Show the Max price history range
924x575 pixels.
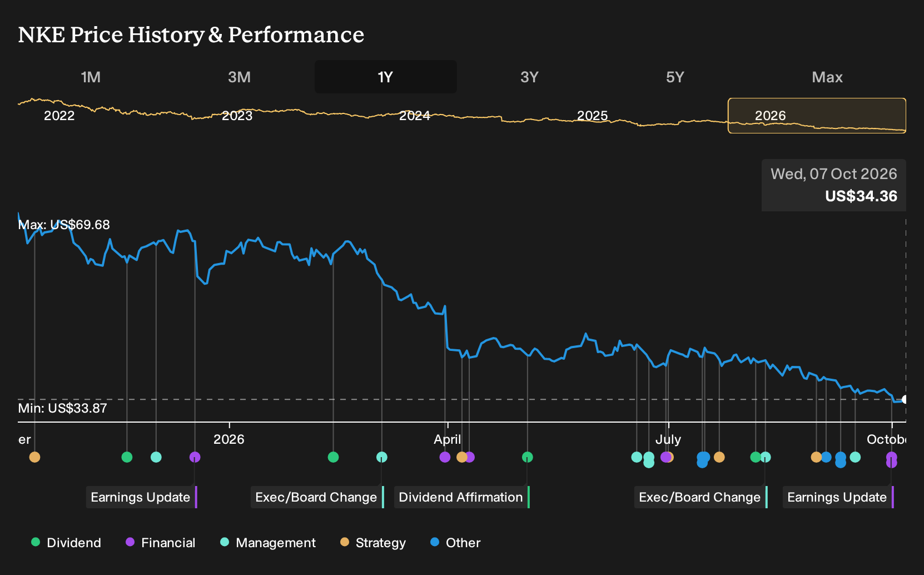[827, 77]
